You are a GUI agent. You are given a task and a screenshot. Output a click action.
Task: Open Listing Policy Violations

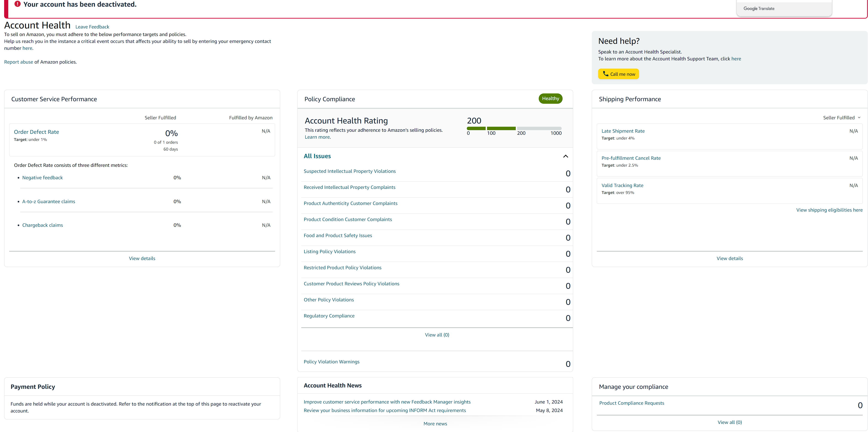tap(330, 252)
